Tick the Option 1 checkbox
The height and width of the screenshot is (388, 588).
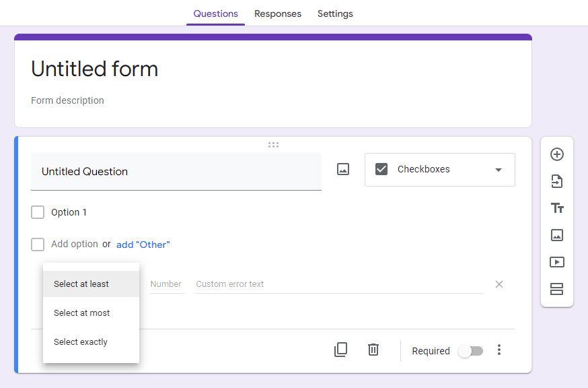coord(38,212)
